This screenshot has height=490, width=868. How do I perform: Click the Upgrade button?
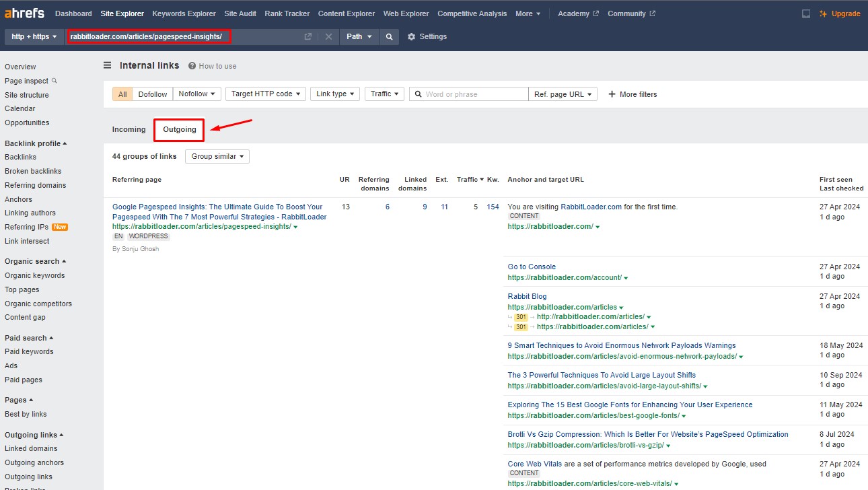[840, 13]
